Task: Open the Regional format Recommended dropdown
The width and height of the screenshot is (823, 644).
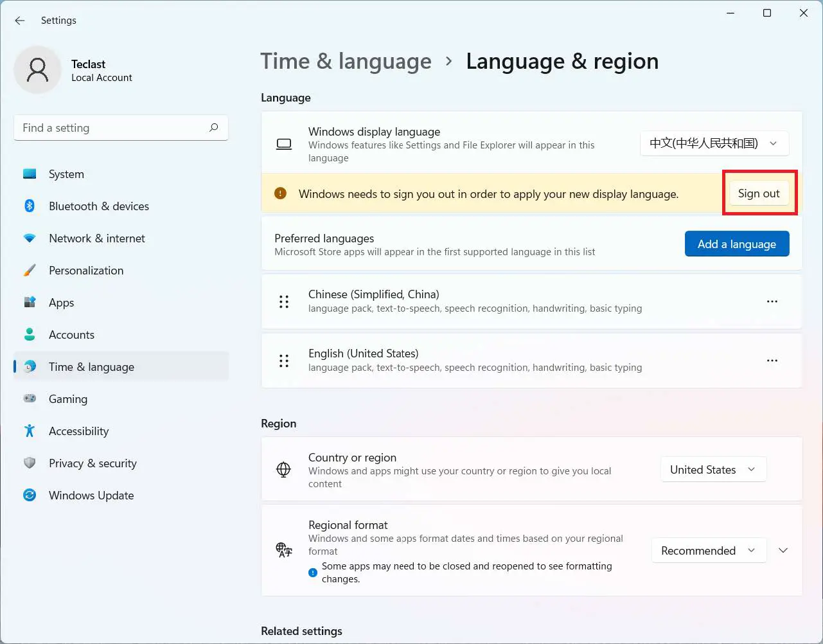Action: [709, 551]
